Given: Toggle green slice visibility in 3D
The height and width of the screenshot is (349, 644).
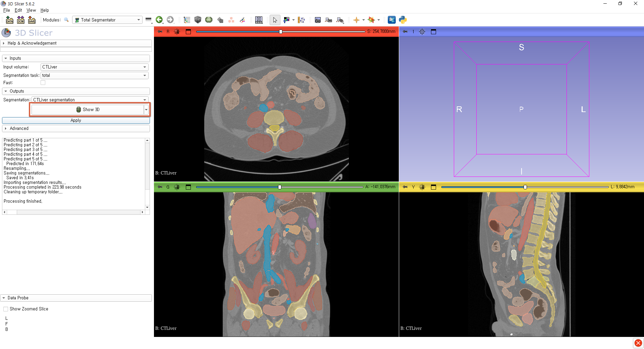Looking at the screenshot, I should pos(177,187).
